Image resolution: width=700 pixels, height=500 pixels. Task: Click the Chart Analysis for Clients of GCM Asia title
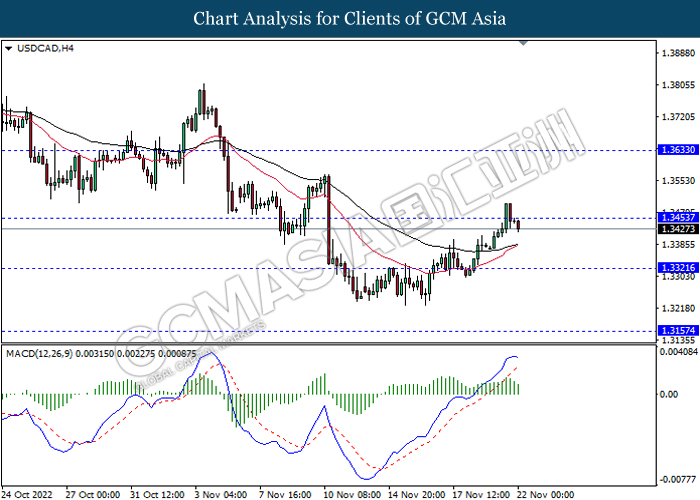coord(350,19)
